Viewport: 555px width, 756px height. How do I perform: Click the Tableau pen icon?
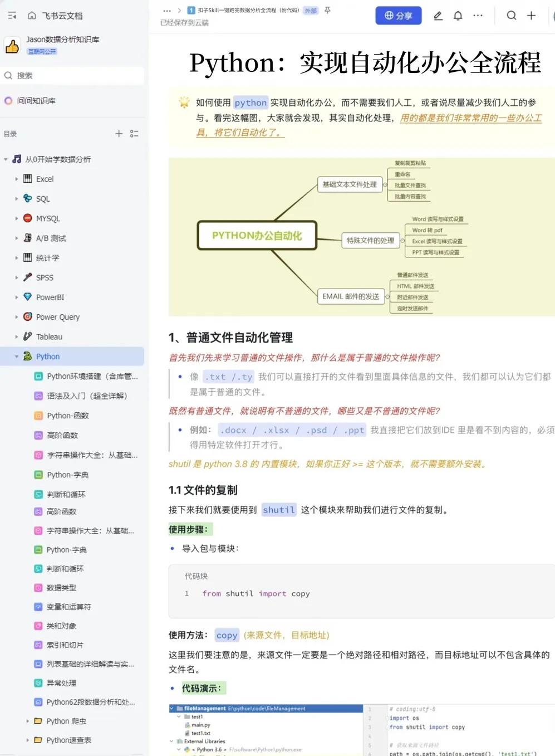(27, 336)
